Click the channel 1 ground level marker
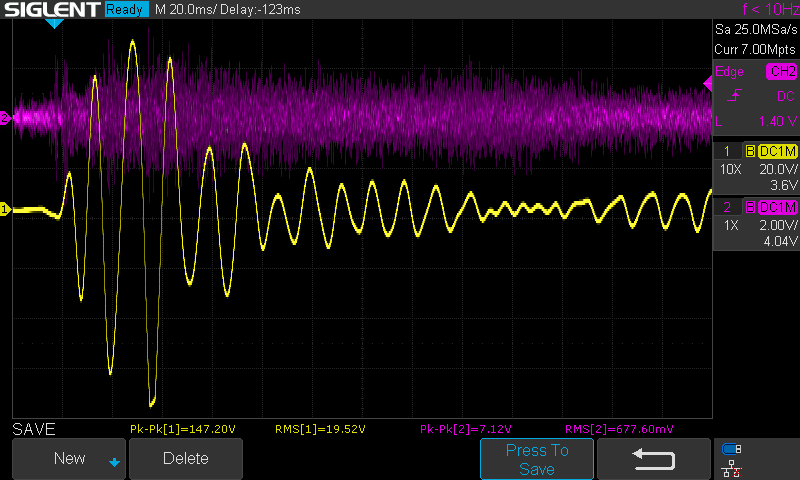 point(5,209)
